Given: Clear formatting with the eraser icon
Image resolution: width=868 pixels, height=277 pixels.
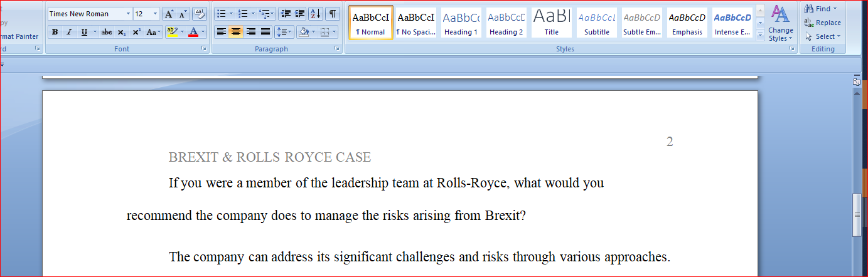Looking at the screenshot, I should [200, 14].
